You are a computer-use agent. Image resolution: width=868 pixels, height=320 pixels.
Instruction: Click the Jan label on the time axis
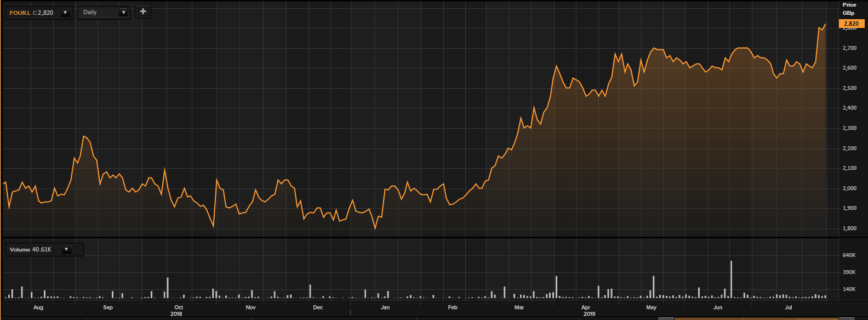385,307
